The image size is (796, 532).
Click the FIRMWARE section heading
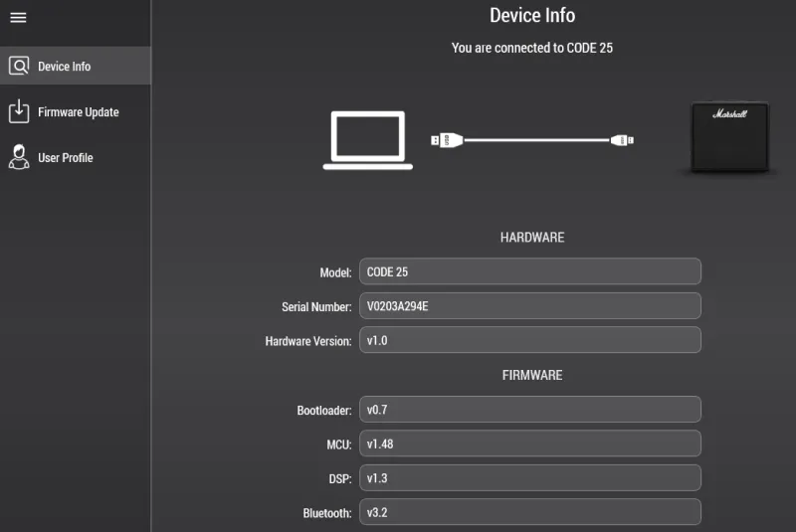531,375
